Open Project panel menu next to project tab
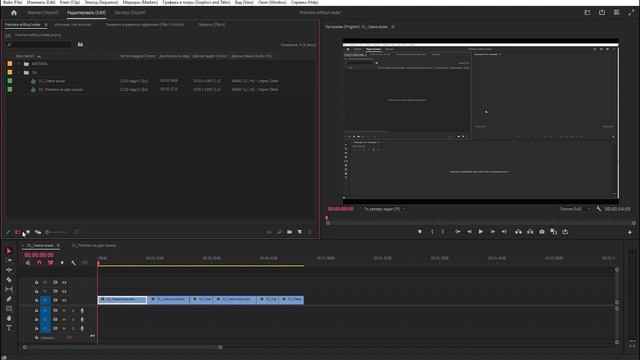Screen dimensions: 640x360 coord(46,25)
